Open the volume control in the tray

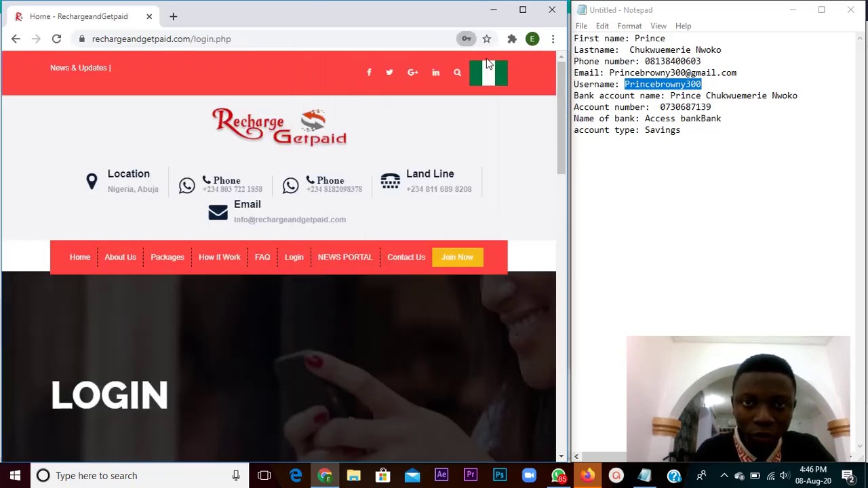(x=785, y=475)
